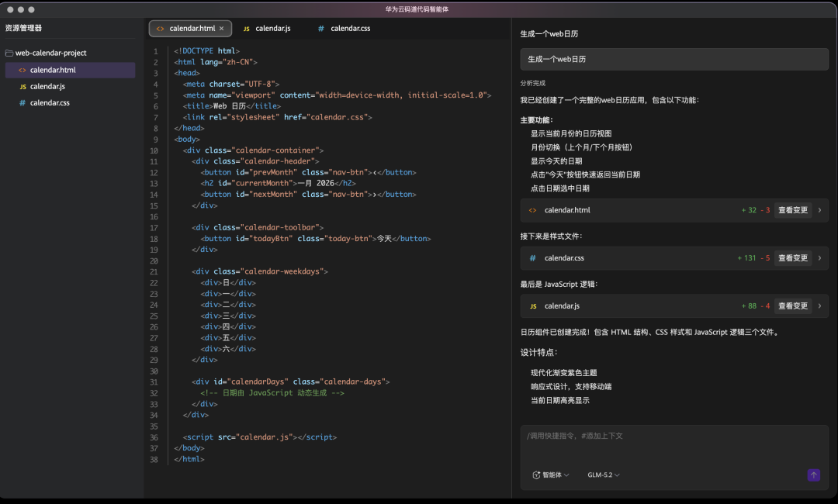Click the '- 4' deletions count for calendar.js

click(x=765, y=306)
